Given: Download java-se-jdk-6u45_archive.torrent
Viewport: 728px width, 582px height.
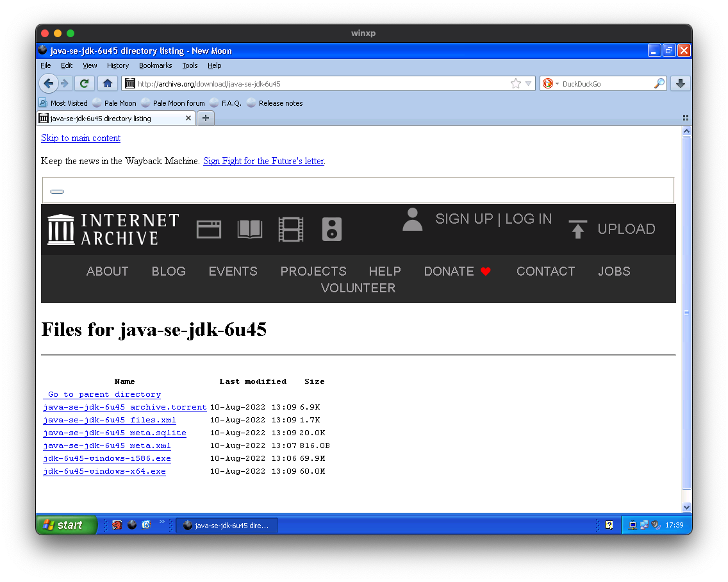Looking at the screenshot, I should pos(125,407).
